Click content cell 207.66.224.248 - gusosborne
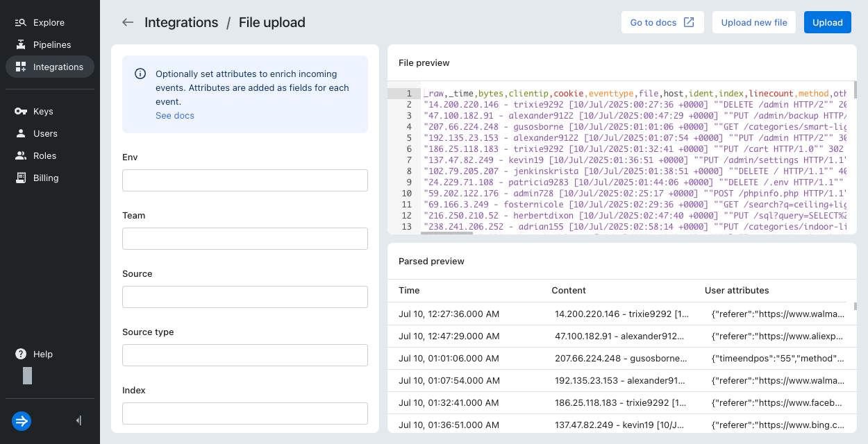This screenshot has height=444, width=868. (x=621, y=358)
